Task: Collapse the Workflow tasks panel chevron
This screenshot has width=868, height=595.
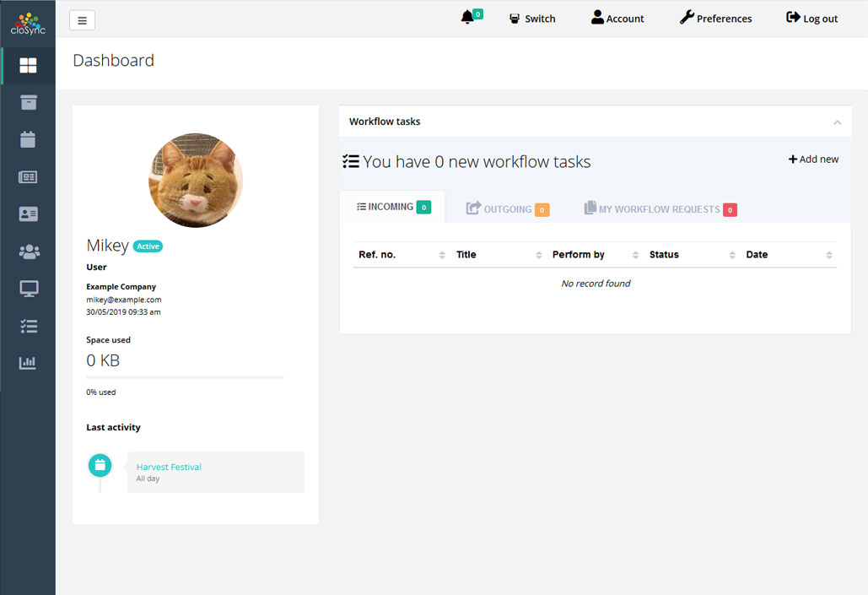Action: tap(837, 122)
